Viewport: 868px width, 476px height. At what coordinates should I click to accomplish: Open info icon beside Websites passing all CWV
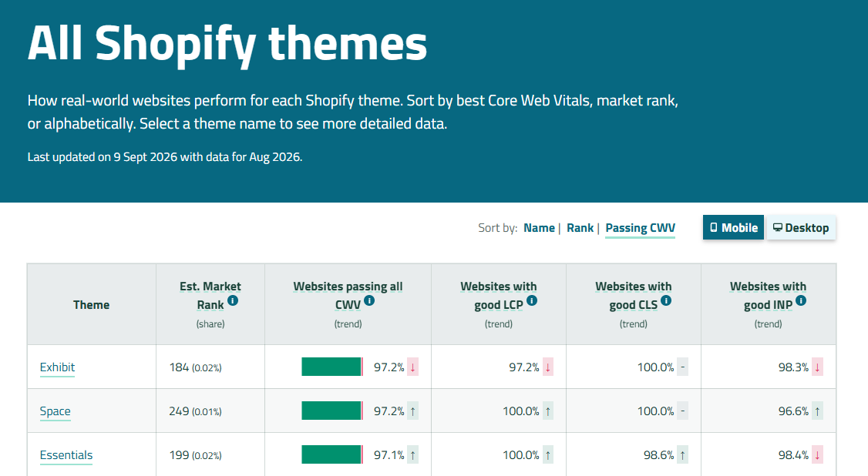click(x=369, y=300)
